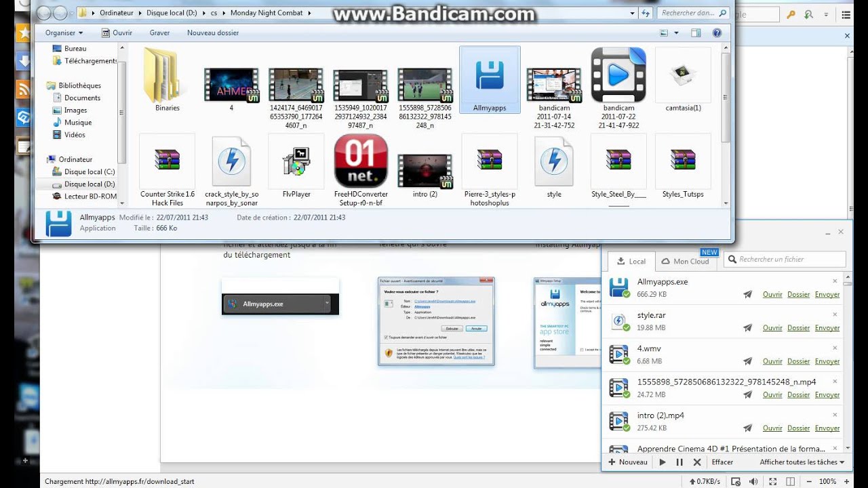Open Afficher toutes les tâches dropdown

coord(802,462)
